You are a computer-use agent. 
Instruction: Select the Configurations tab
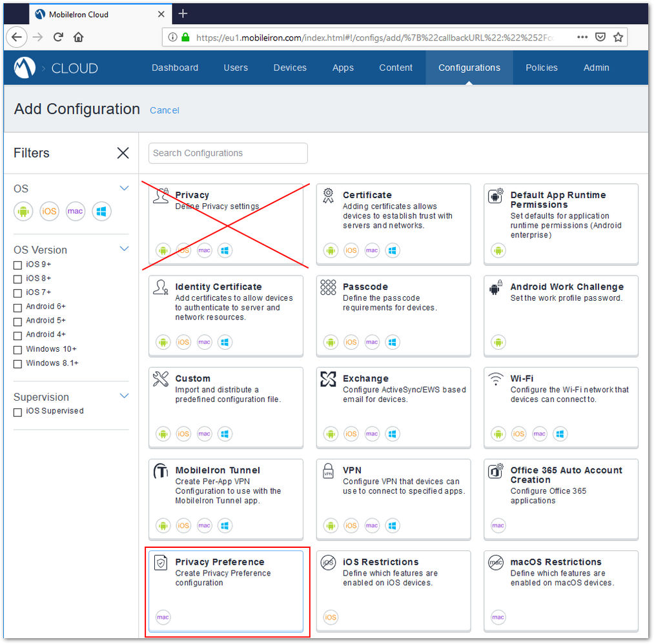coord(469,68)
